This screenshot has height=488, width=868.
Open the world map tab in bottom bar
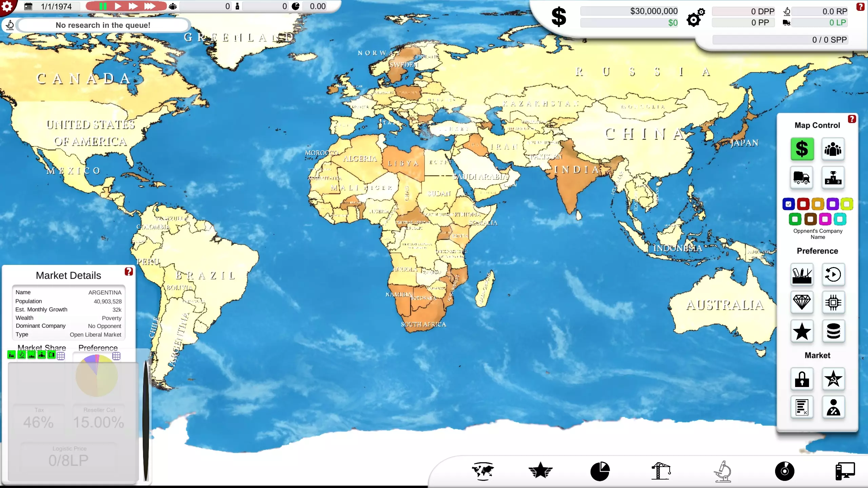point(483,471)
